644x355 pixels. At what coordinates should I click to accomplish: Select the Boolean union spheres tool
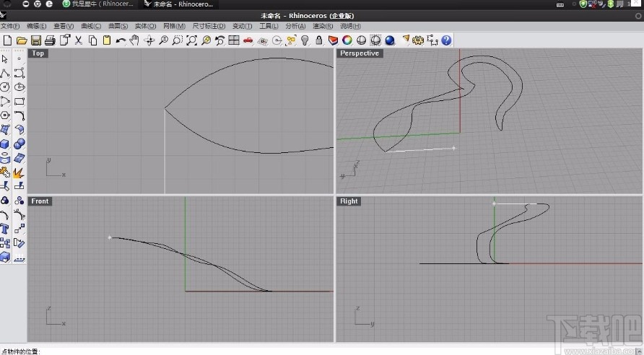pos(19,144)
